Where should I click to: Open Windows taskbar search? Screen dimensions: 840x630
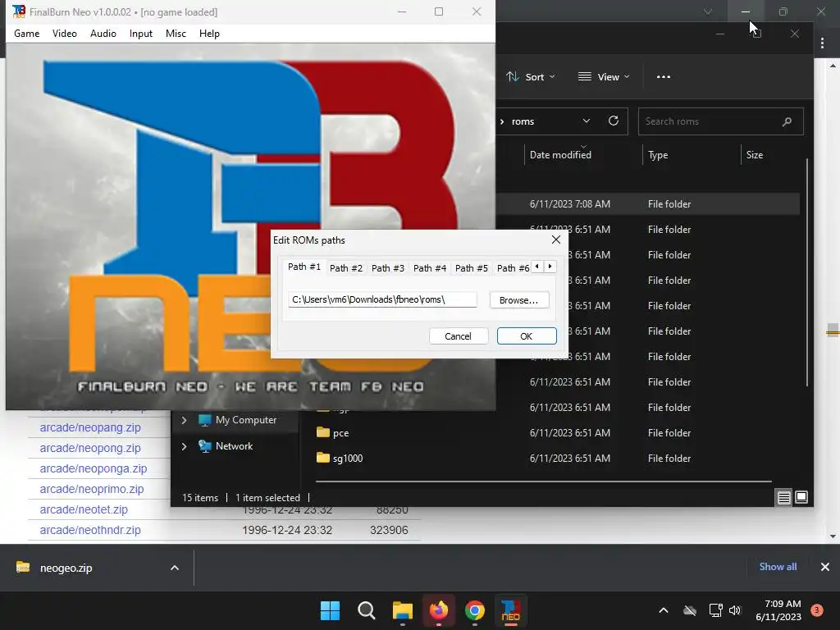point(367,610)
